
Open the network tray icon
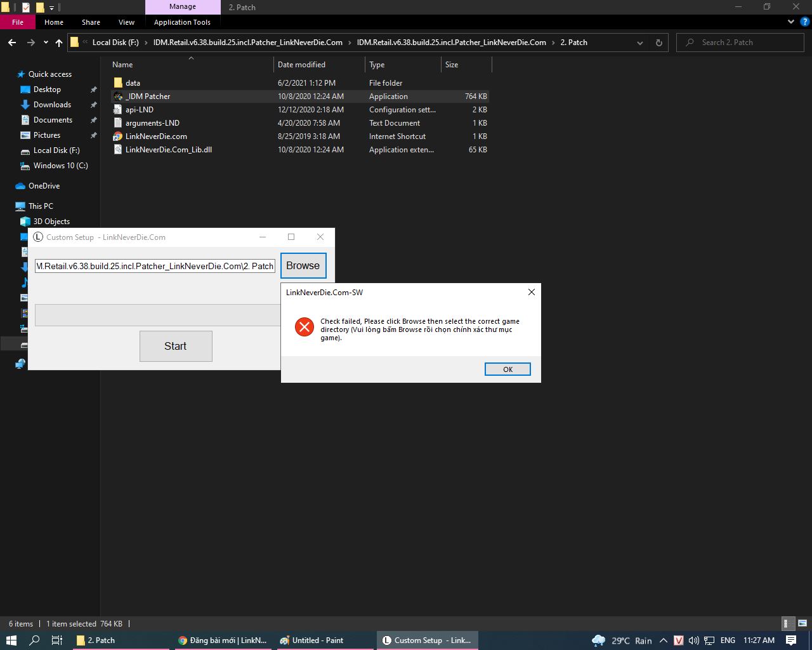click(x=709, y=640)
